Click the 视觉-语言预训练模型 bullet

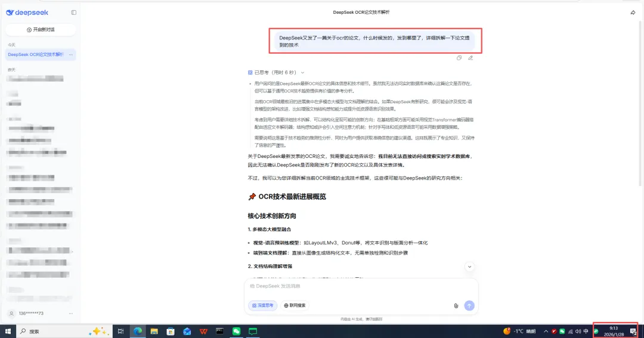click(x=340, y=243)
